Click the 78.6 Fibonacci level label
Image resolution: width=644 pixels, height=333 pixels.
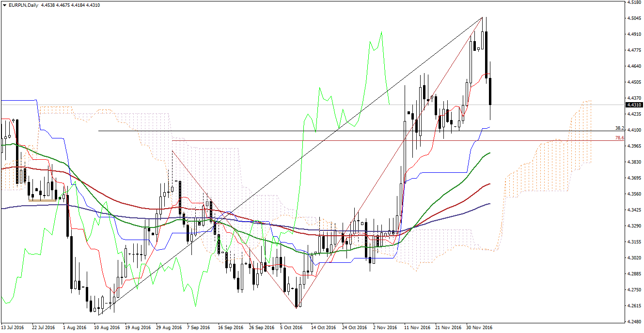coord(619,138)
